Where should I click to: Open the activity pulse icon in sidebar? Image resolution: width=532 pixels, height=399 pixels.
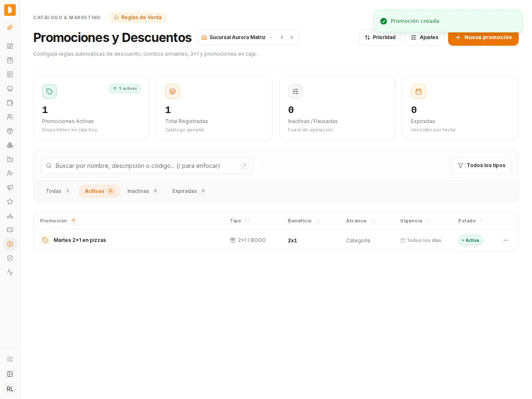[10, 272]
